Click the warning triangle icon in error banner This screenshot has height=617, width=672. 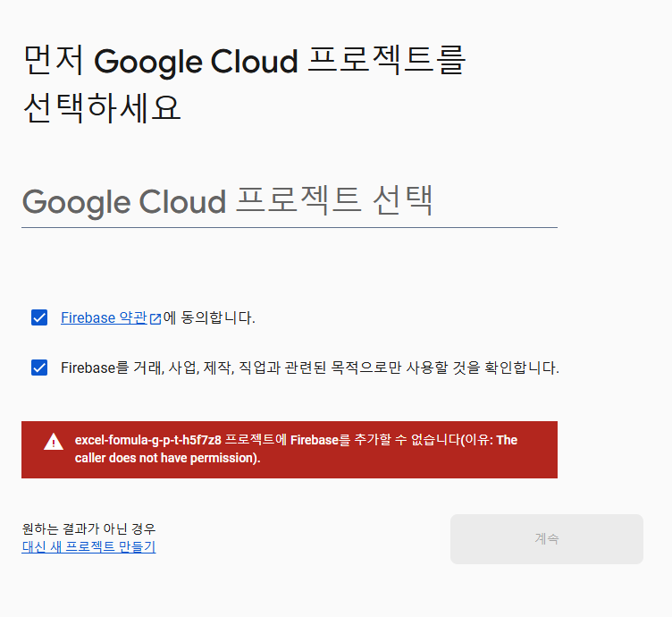54,442
